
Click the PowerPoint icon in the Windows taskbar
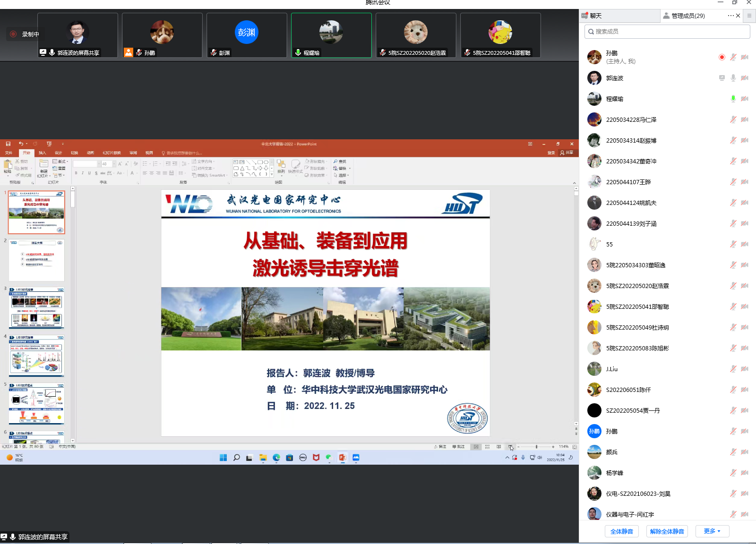(343, 458)
